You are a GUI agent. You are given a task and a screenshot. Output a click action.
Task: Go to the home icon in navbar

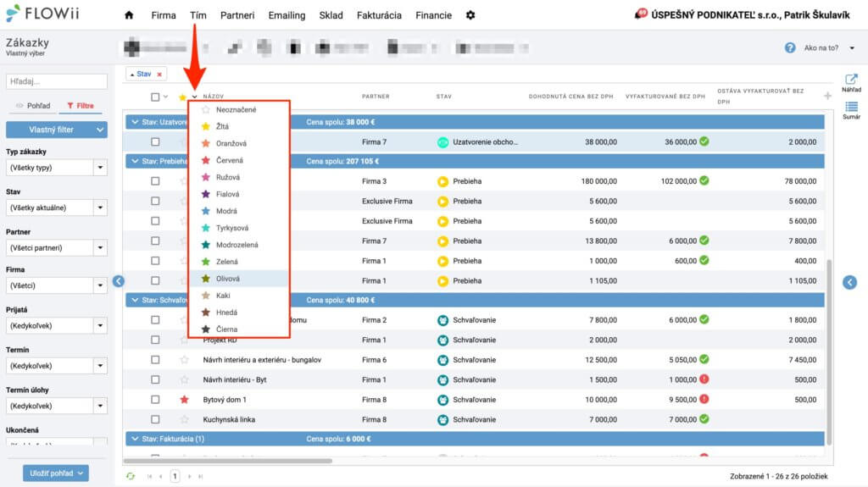(129, 15)
